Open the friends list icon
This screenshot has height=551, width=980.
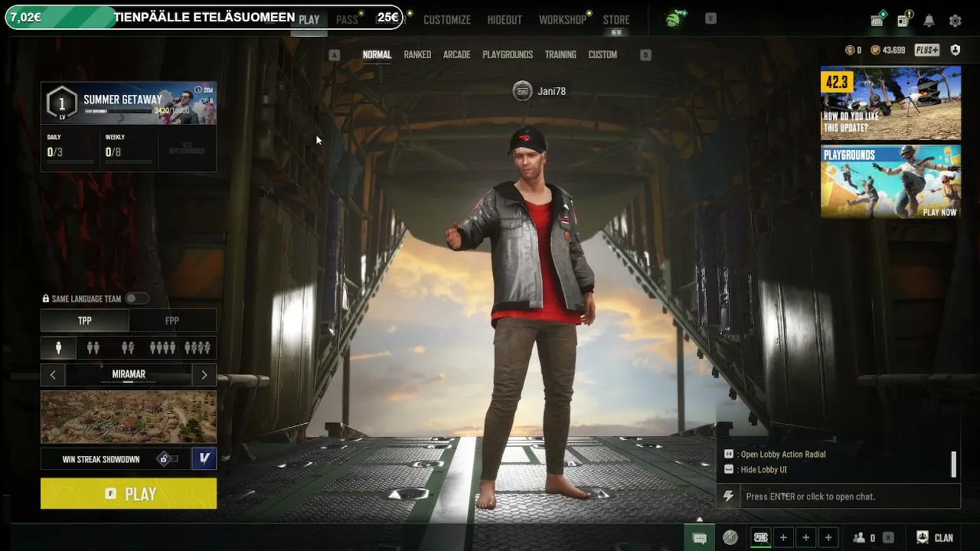(859, 538)
